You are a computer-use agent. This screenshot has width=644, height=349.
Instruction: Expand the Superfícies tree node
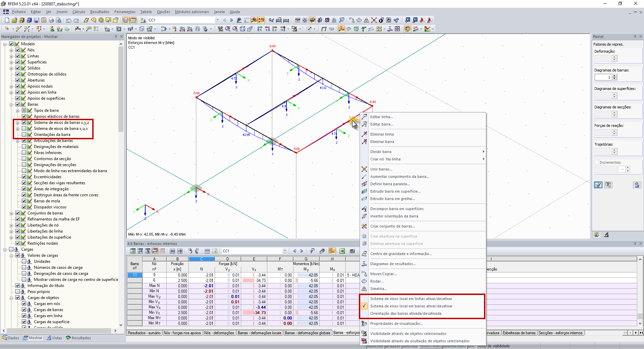[x=11, y=62]
